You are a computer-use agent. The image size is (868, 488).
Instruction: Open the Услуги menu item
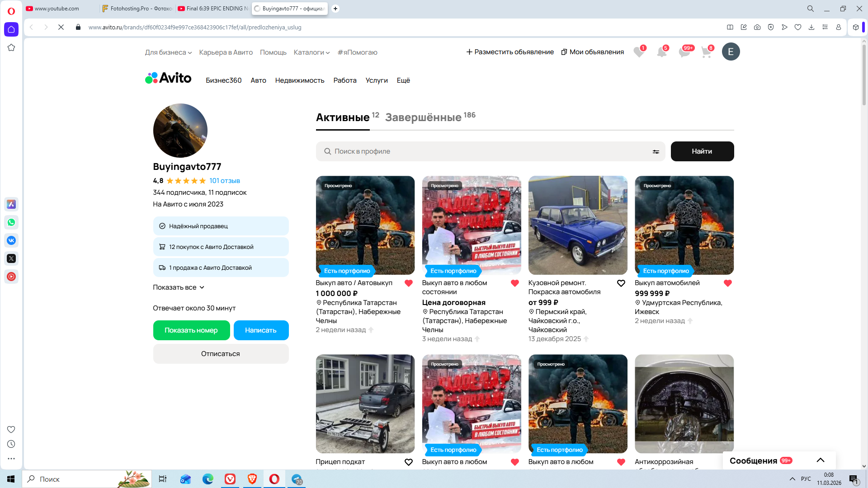[377, 80]
